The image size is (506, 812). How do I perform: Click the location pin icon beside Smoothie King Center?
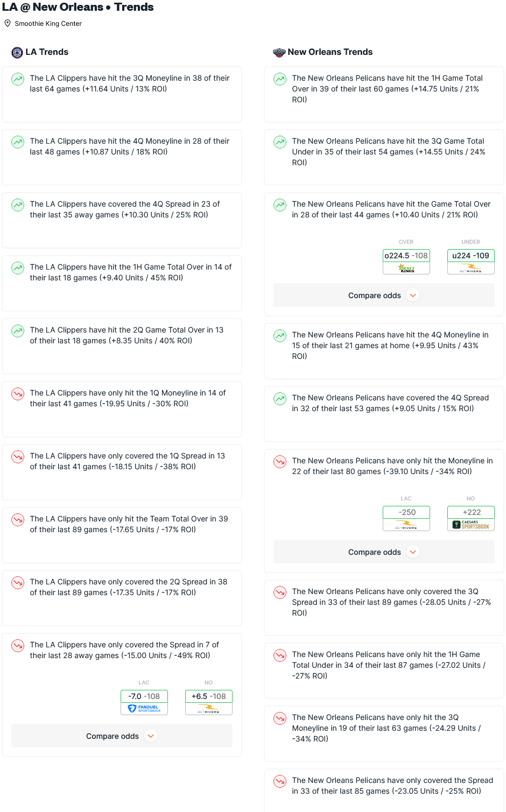tap(8, 23)
